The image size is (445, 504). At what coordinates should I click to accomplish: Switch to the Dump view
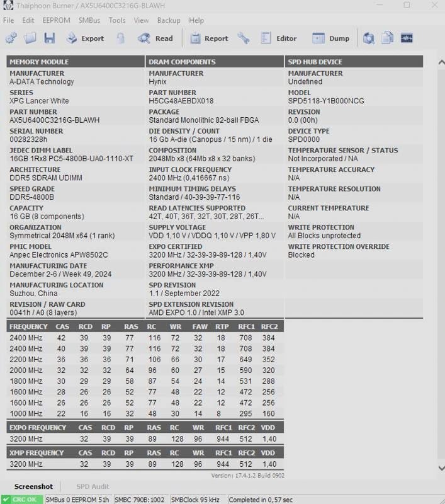pos(330,38)
